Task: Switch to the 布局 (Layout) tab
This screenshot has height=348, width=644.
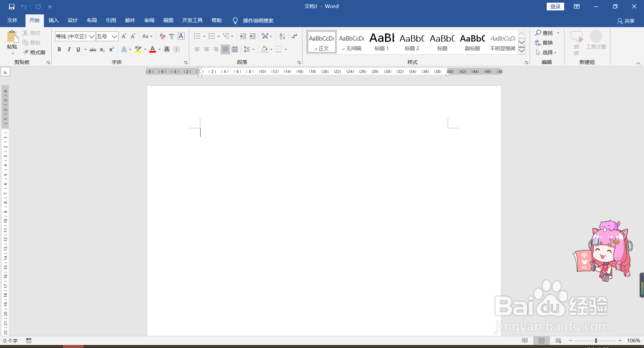Action: pyautogui.click(x=92, y=20)
